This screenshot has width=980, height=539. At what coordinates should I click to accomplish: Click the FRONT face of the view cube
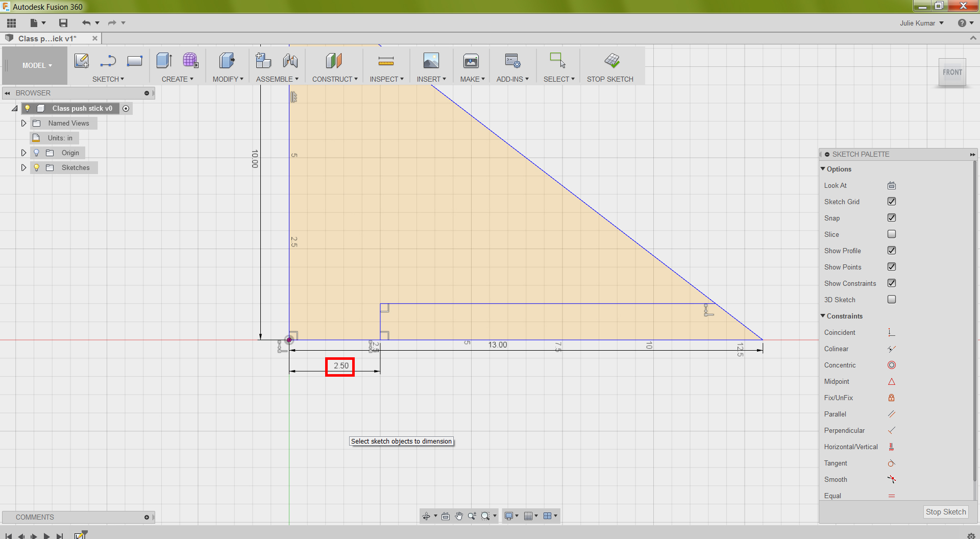coord(952,72)
